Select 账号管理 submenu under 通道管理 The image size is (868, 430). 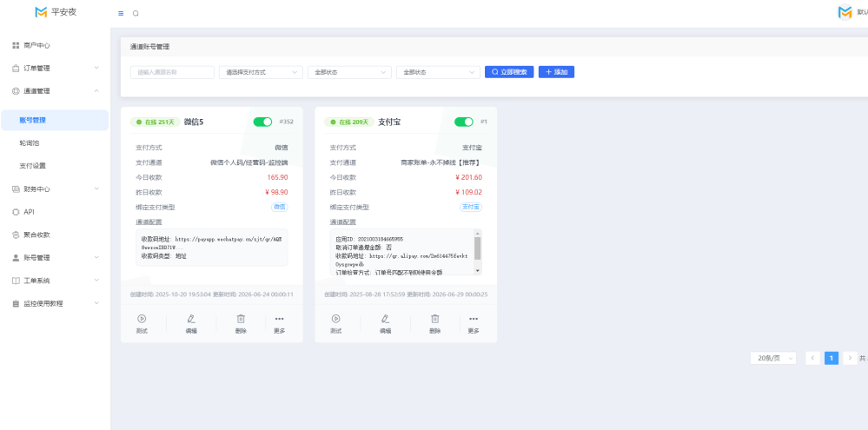(55, 120)
